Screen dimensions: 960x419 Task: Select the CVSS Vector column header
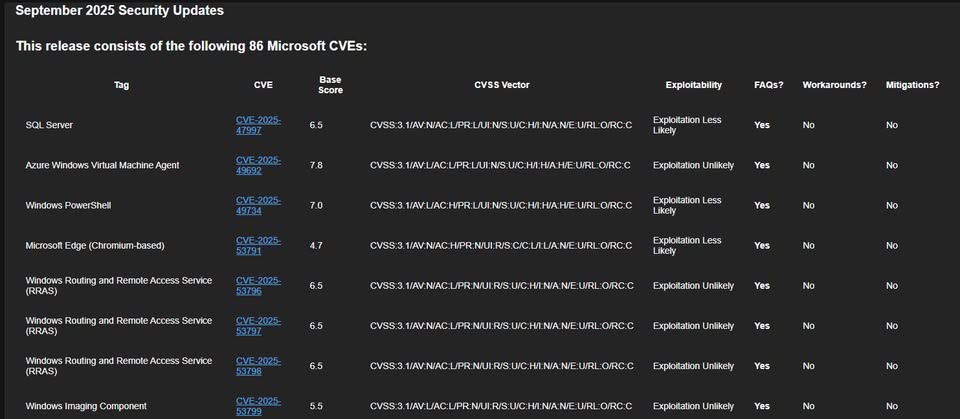point(501,85)
